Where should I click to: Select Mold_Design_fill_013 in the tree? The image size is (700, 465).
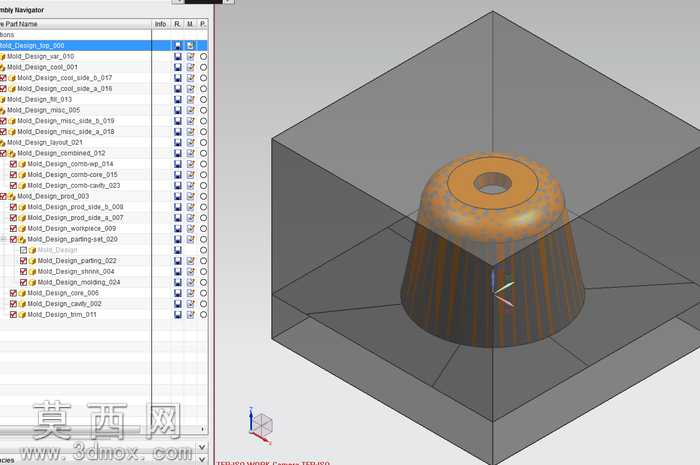(39, 100)
